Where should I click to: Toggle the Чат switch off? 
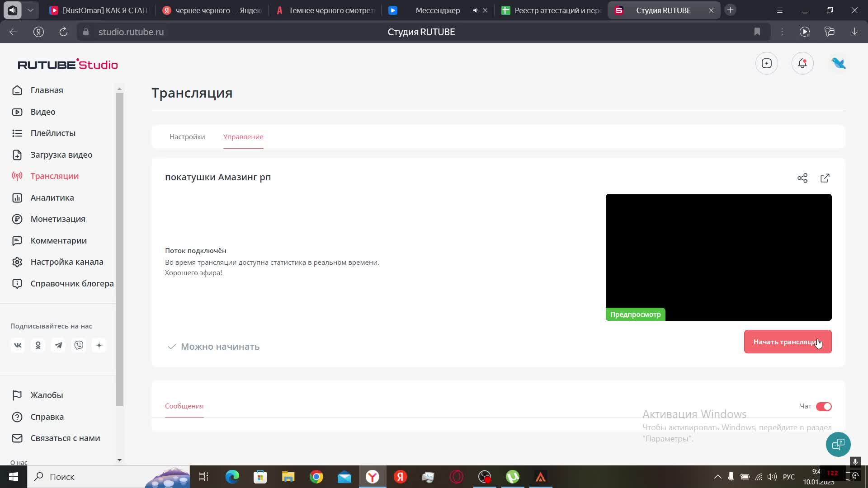coord(823,407)
